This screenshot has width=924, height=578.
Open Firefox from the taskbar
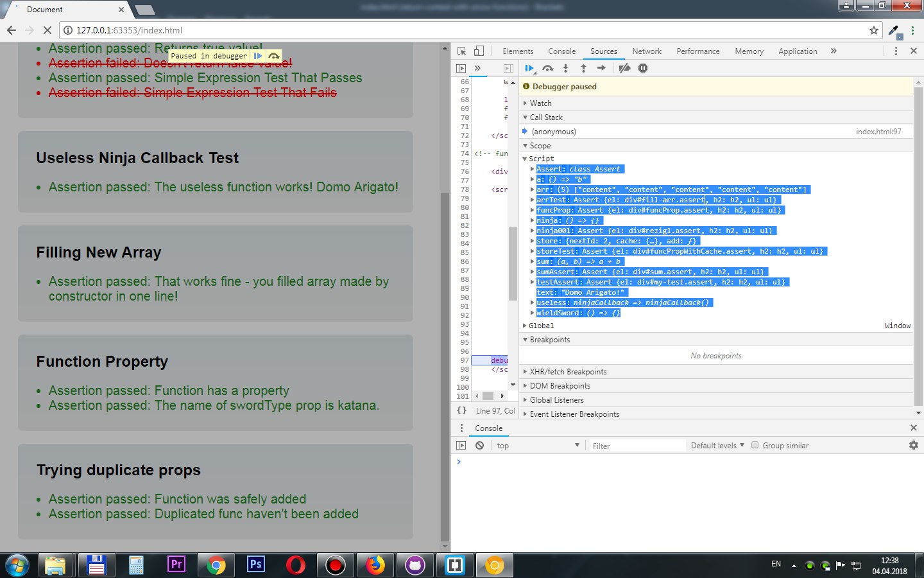375,565
